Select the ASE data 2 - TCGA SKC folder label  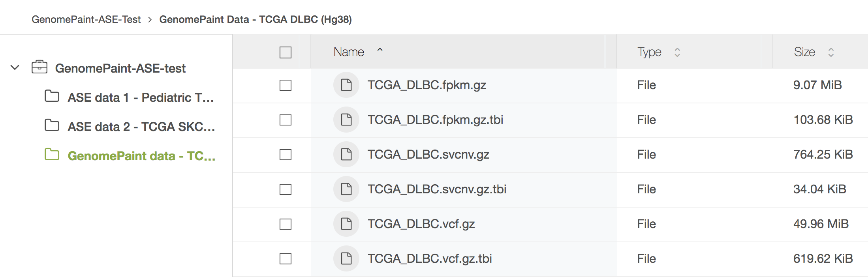[141, 127]
